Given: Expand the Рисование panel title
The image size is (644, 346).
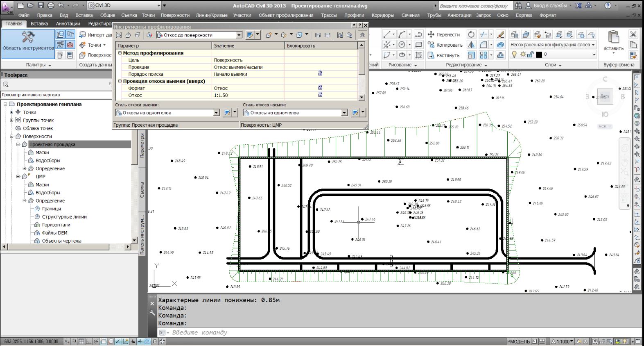Looking at the screenshot, I should (403, 65).
